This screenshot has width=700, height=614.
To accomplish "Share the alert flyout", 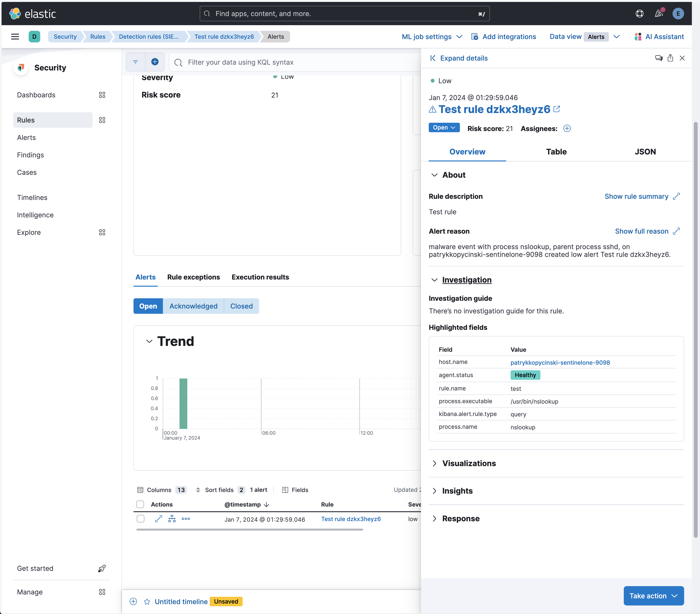I will [x=670, y=58].
